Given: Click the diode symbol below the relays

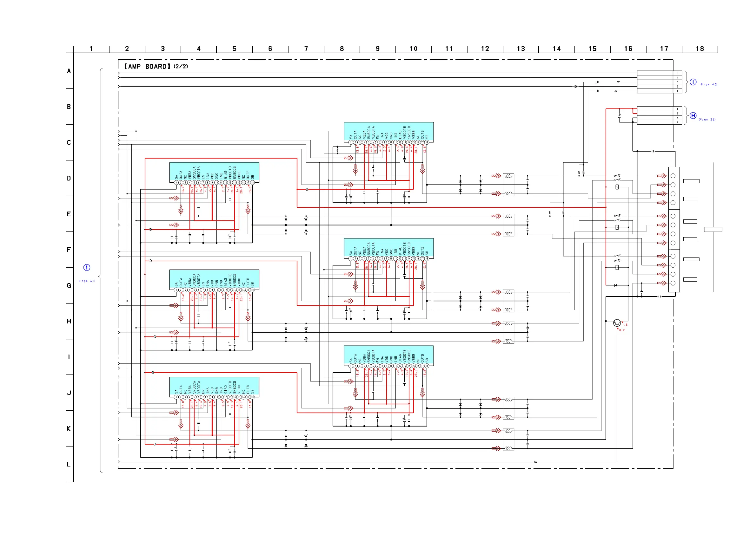Looking at the screenshot, I should pos(616,285).
